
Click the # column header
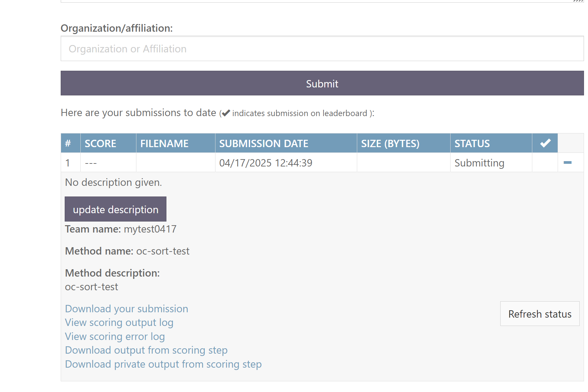[x=68, y=143]
